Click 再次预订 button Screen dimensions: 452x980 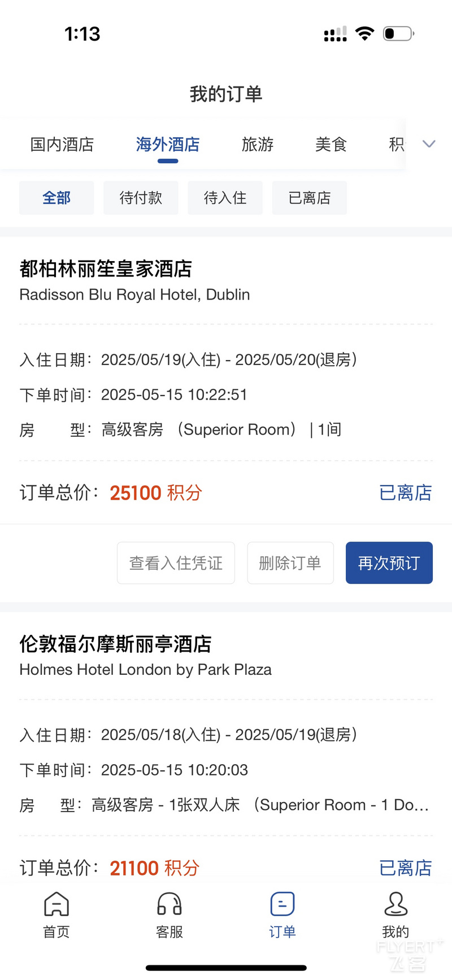coord(389,563)
